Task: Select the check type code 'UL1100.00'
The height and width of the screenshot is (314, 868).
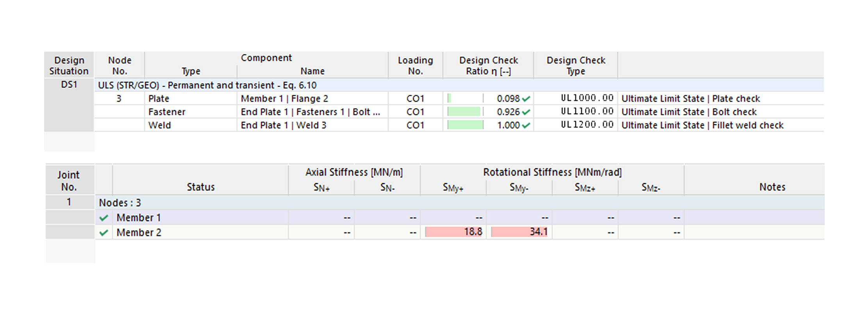Action: 587,111
